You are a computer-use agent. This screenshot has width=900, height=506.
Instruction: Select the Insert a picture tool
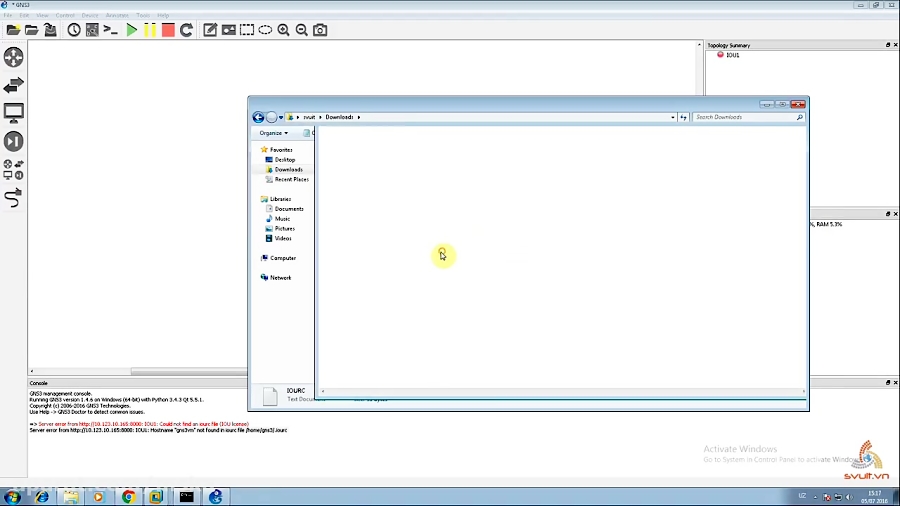tap(228, 30)
